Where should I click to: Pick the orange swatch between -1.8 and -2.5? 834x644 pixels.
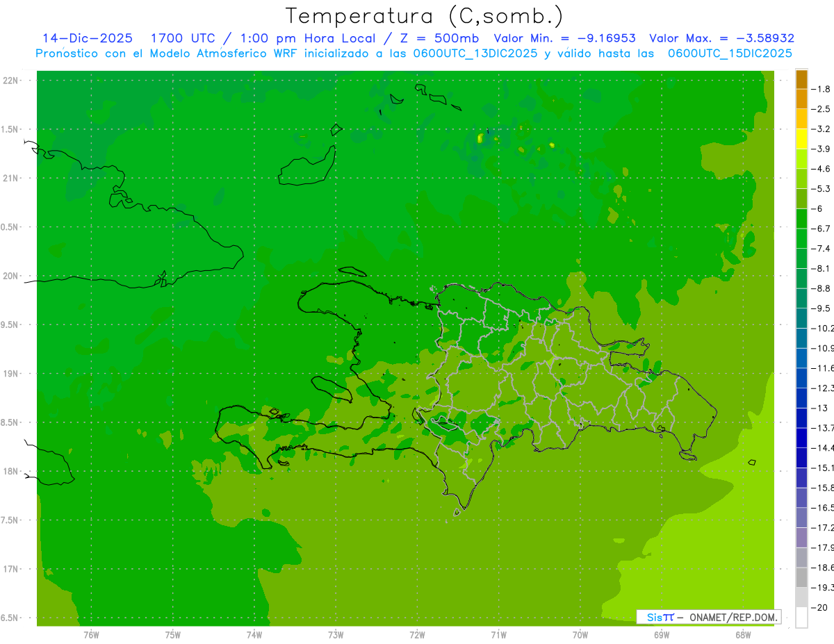[x=801, y=99]
